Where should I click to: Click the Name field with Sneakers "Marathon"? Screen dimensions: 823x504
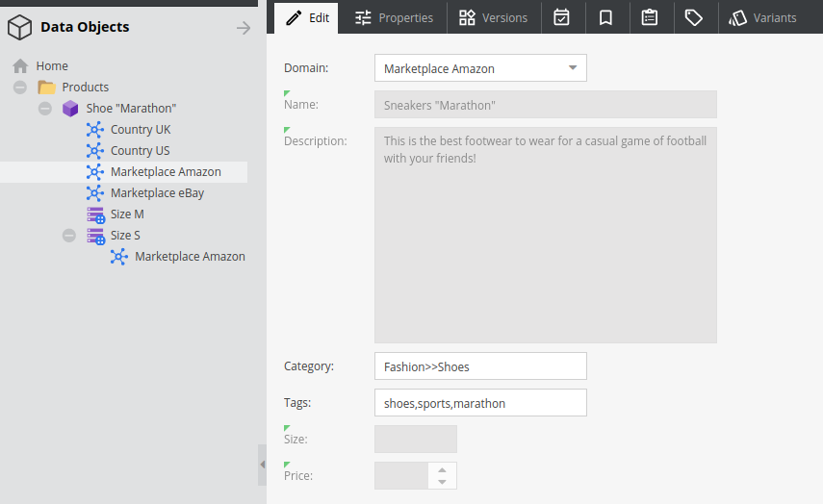546,105
